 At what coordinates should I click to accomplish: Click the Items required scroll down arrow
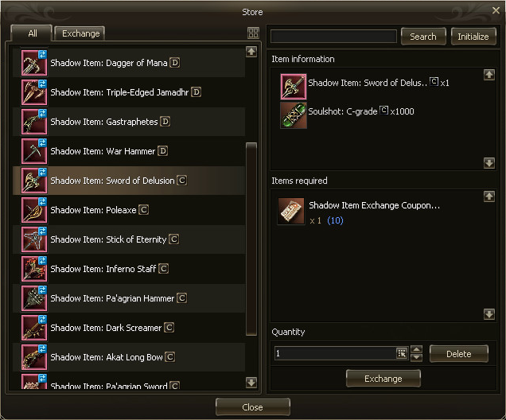(x=489, y=314)
